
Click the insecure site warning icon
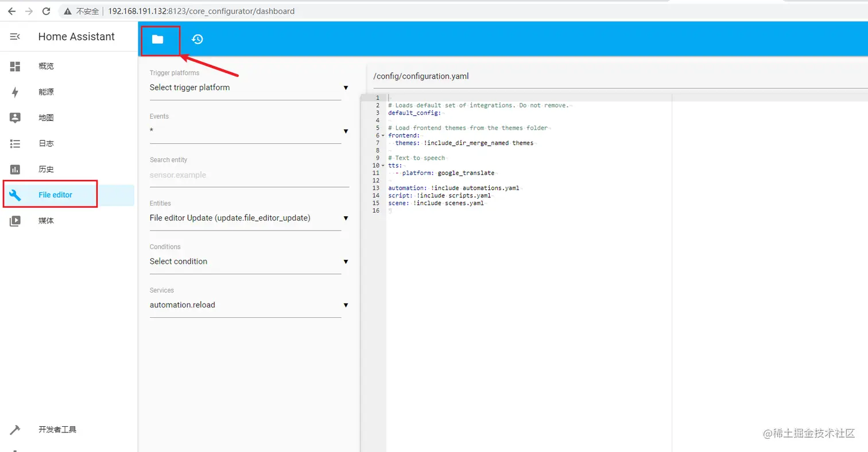(x=68, y=11)
